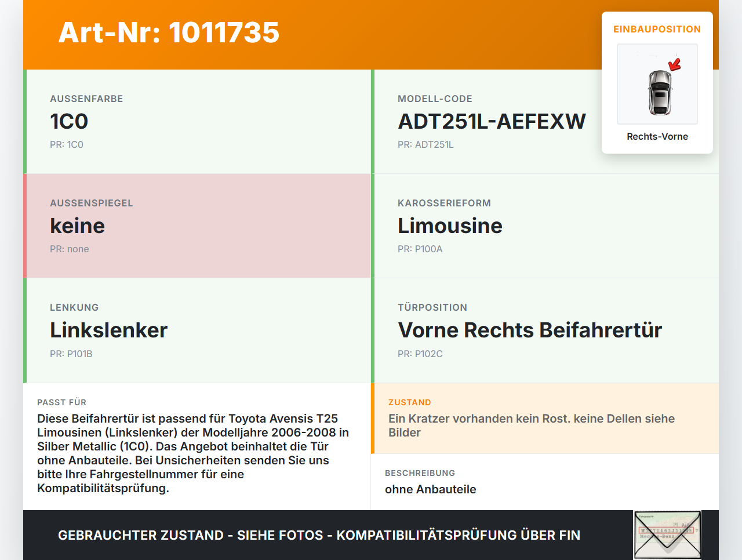
Task: Click the model code ADT251L-AEFEXW
Action: (492, 121)
